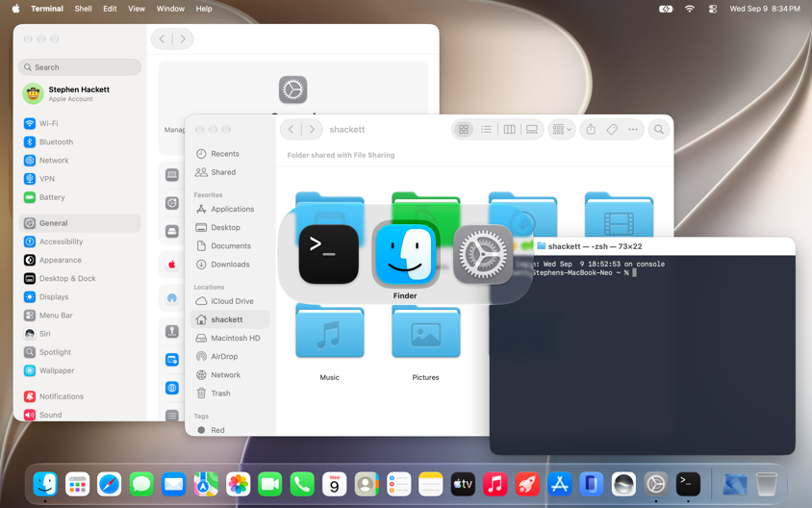Switch Finder to icon view

pyautogui.click(x=464, y=130)
